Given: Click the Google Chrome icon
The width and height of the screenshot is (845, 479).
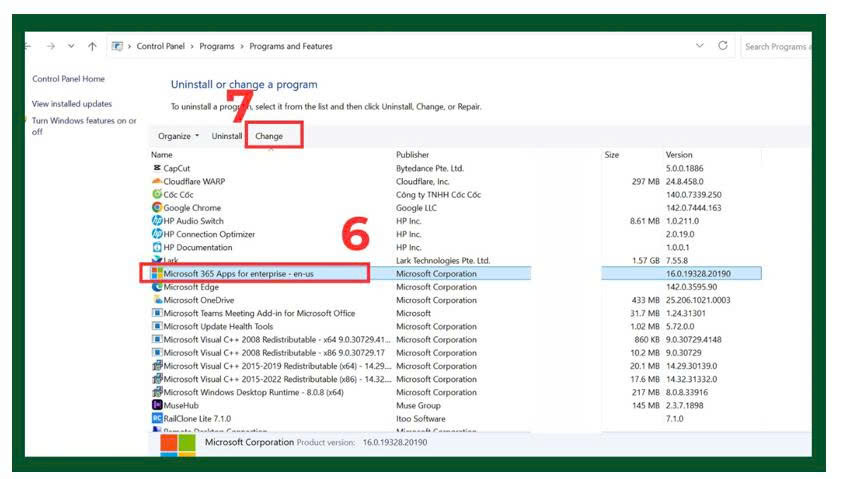Looking at the screenshot, I should pos(157,207).
